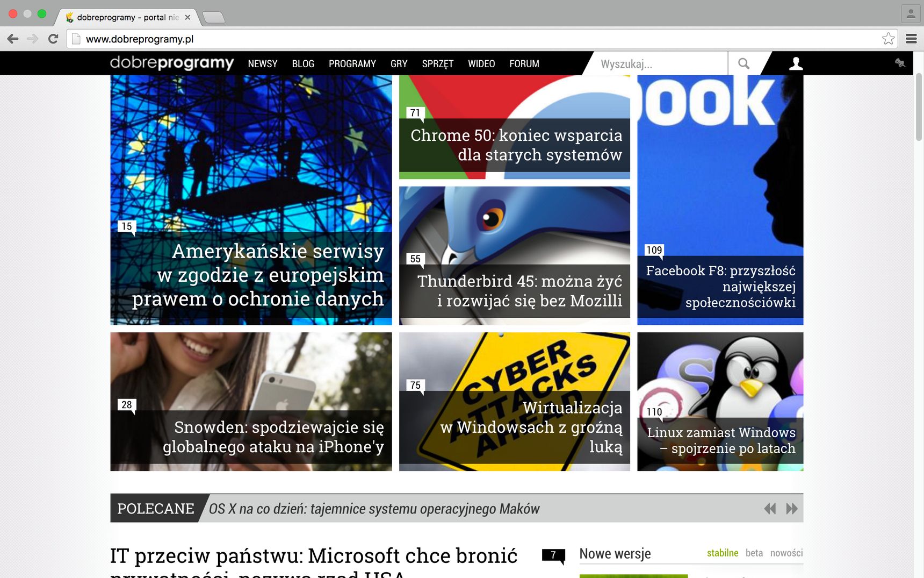Click the 75 comments badge
This screenshot has width=924, height=578.
(415, 385)
